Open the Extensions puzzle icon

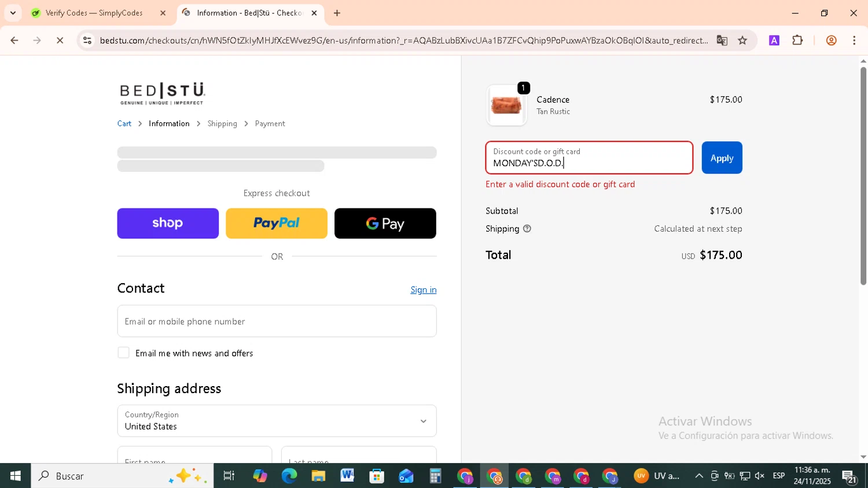(797, 41)
